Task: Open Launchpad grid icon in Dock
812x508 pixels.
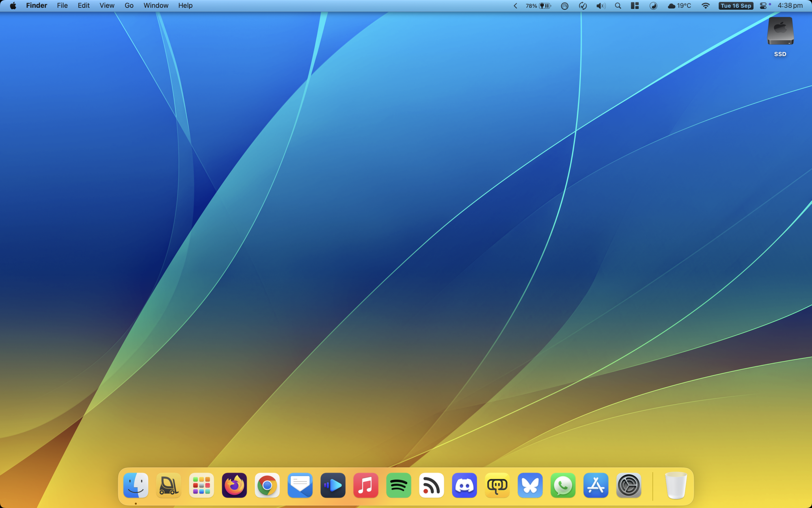Action: pyautogui.click(x=201, y=485)
